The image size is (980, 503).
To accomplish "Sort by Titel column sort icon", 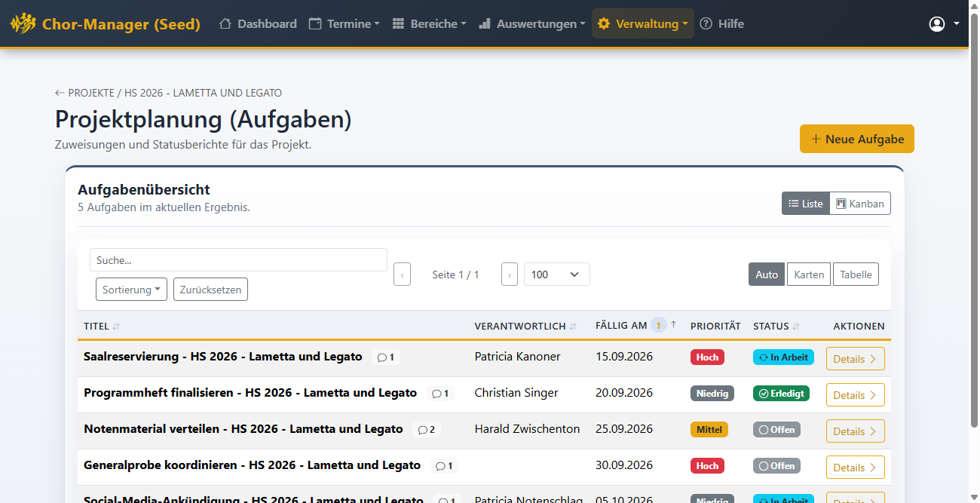I will click(116, 327).
